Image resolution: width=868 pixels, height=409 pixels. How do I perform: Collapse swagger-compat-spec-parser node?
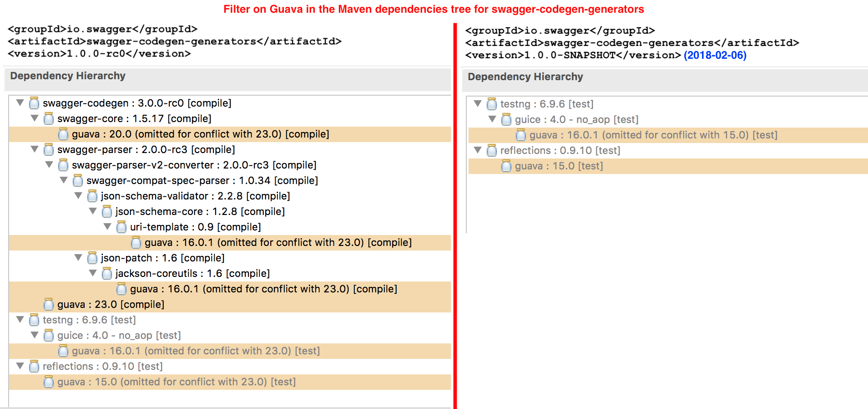64,180
